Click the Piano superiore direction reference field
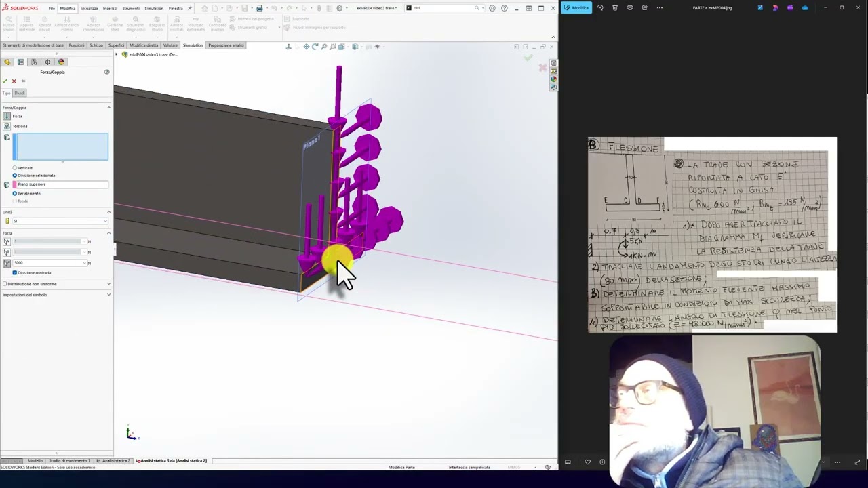868x488 pixels. (60, 184)
